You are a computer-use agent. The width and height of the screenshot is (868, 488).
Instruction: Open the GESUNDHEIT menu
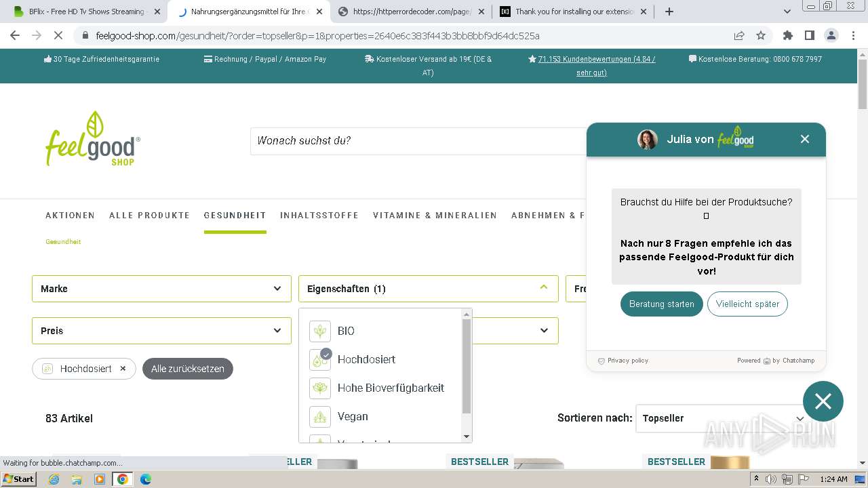pyautogui.click(x=235, y=216)
